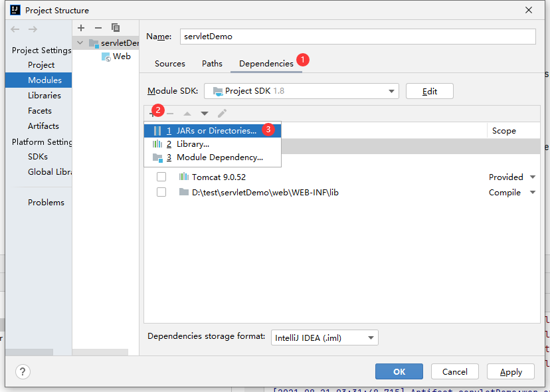This screenshot has height=392, width=550.
Task: Choose JARs or Directories menu entry
Action: pyautogui.click(x=213, y=130)
